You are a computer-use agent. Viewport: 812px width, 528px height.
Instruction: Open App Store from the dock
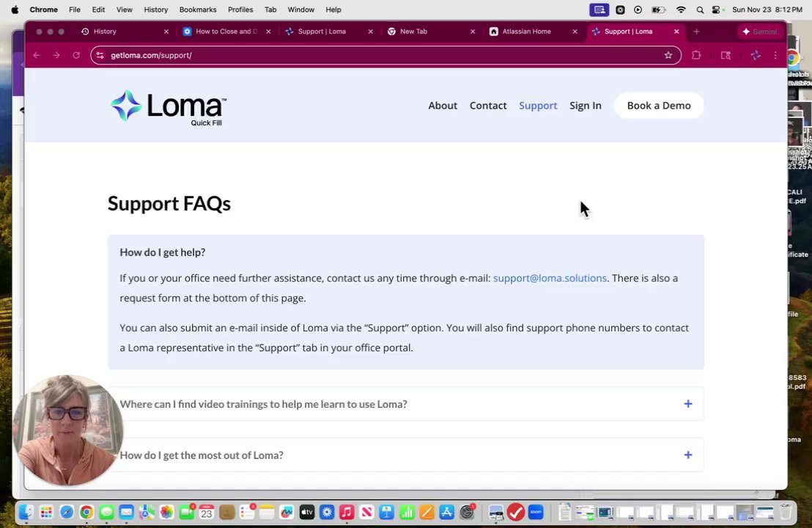[446, 513]
